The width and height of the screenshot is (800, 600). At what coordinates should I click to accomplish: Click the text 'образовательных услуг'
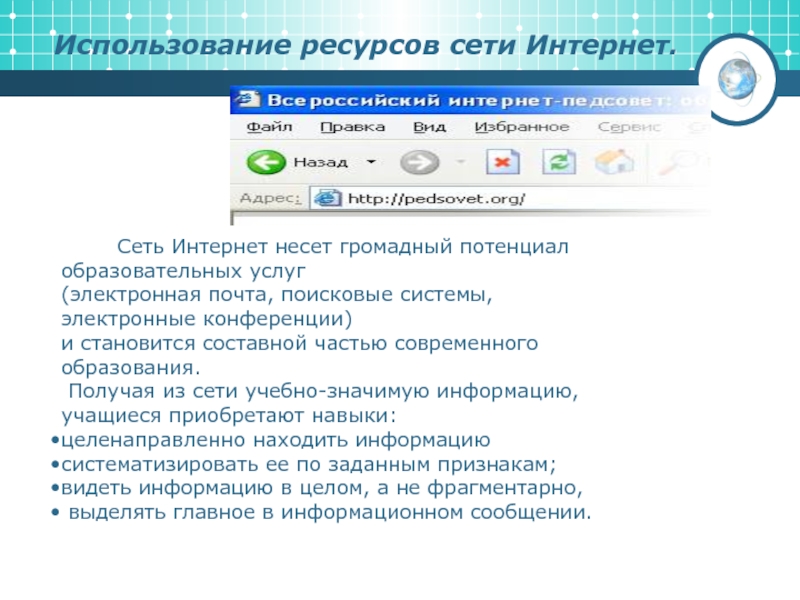184,271
